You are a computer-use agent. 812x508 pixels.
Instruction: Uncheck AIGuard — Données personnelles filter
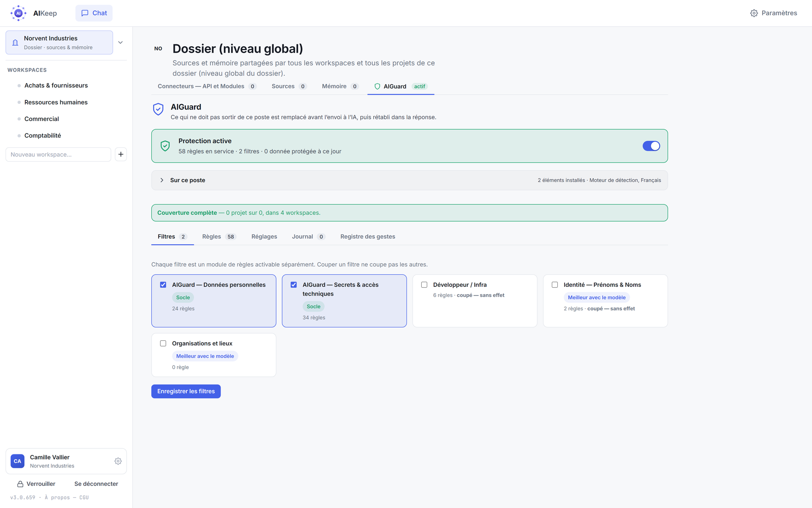(163, 285)
